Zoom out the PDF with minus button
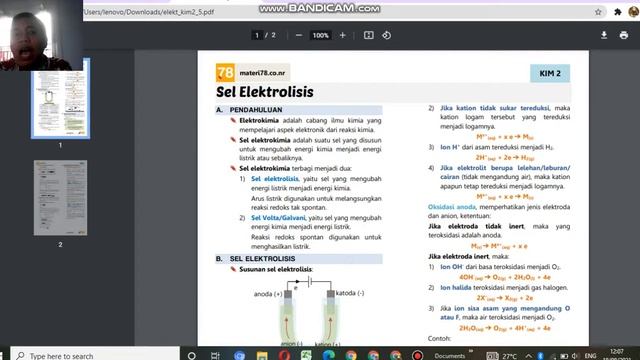 [299, 36]
